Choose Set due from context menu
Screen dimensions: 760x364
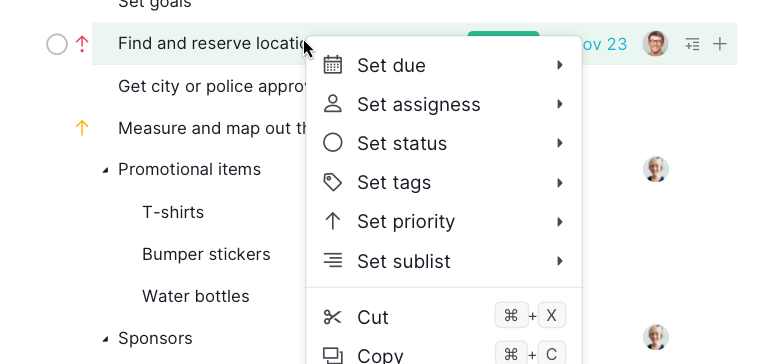444,65
